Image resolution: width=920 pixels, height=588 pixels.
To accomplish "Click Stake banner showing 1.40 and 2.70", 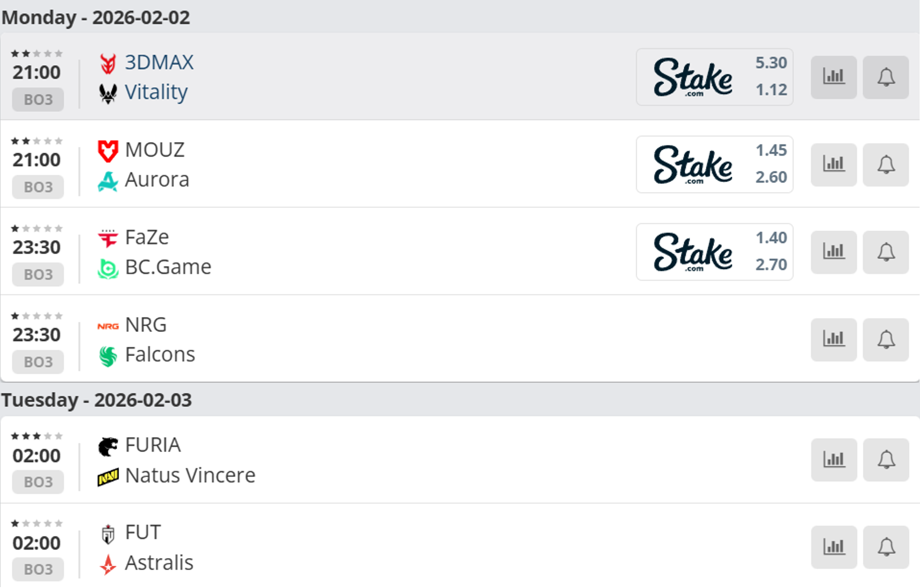I will 714,252.
